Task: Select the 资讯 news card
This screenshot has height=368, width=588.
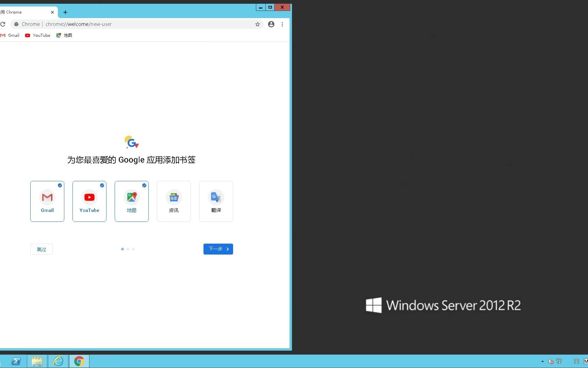Action: pyautogui.click(x=174, y=201)
